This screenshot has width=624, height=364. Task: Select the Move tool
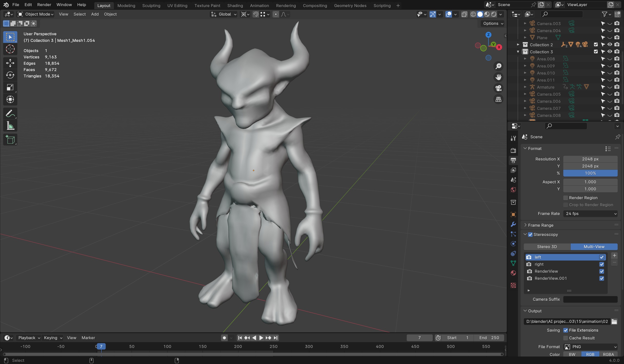pyautogui.click(x=10, y=63)
